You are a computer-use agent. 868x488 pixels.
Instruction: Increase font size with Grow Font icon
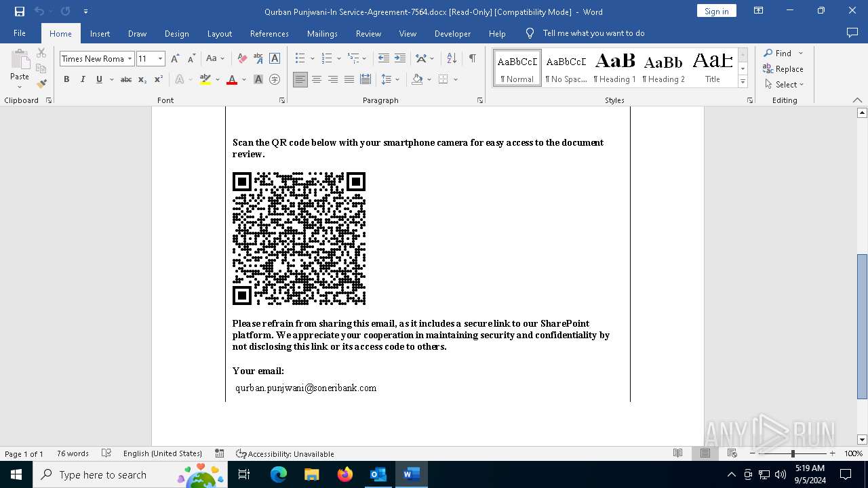click(x=175, y=59)
